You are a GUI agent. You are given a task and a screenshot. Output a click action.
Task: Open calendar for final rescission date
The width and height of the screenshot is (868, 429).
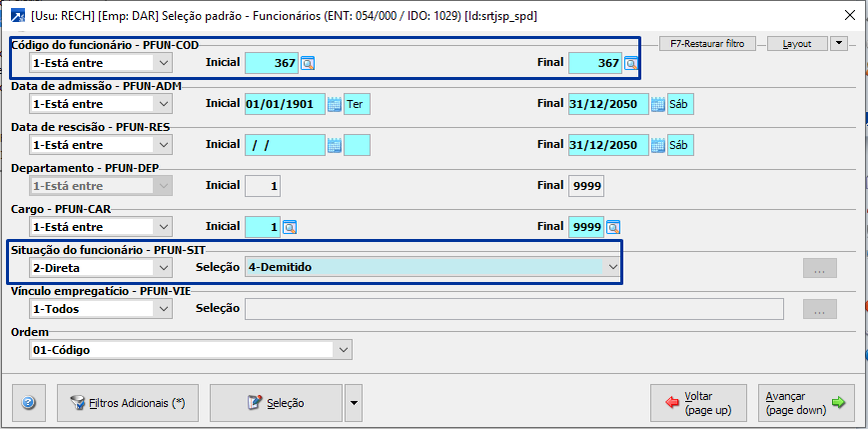[x=657, y=145]
